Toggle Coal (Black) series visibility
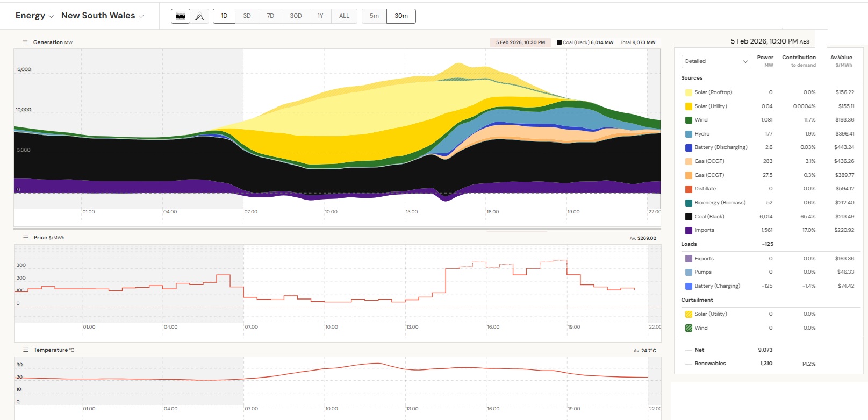 (688, 217)
